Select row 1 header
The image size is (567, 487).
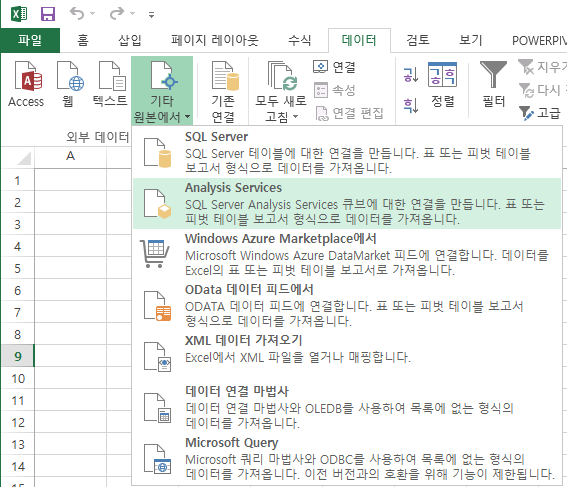coord(17,180)
